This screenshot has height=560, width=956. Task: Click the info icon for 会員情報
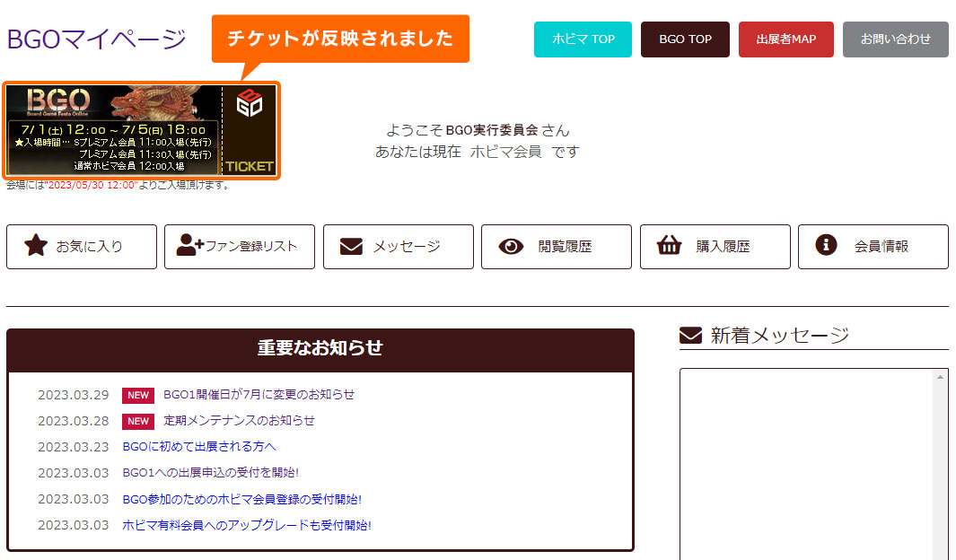point(826,245)
